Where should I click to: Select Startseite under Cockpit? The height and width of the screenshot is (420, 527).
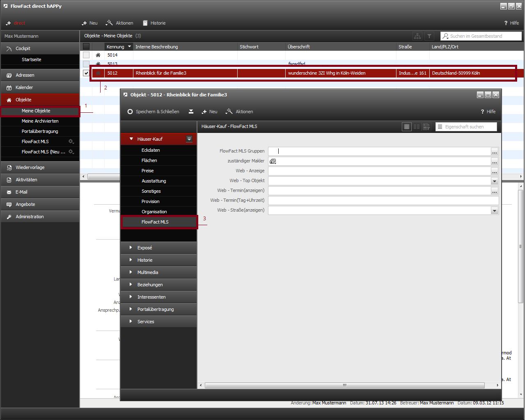[40, 59]
